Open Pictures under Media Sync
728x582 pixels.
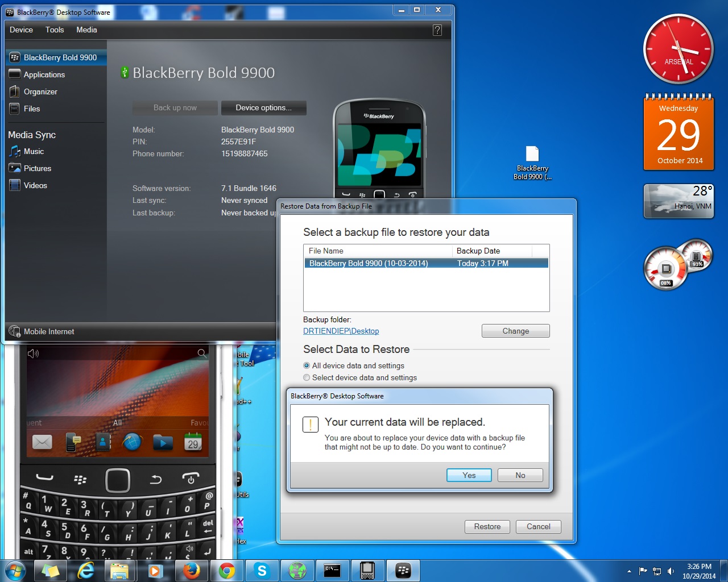coord(37,168)
